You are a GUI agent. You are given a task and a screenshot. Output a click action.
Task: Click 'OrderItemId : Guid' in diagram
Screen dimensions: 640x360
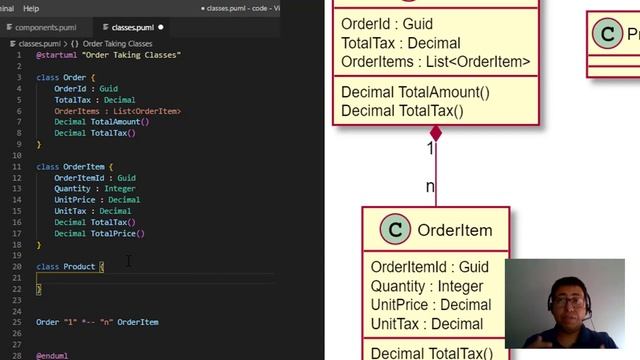[x=429, y=267]
